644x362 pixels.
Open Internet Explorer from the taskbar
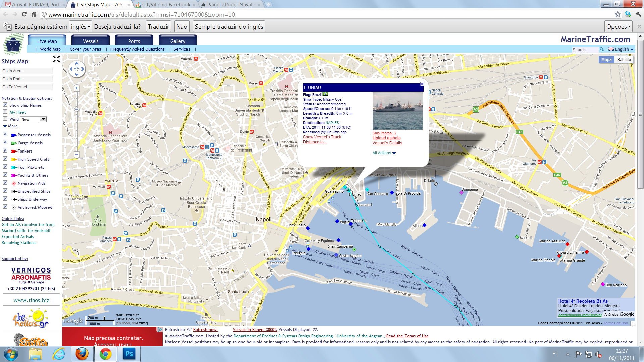point(59,354)
